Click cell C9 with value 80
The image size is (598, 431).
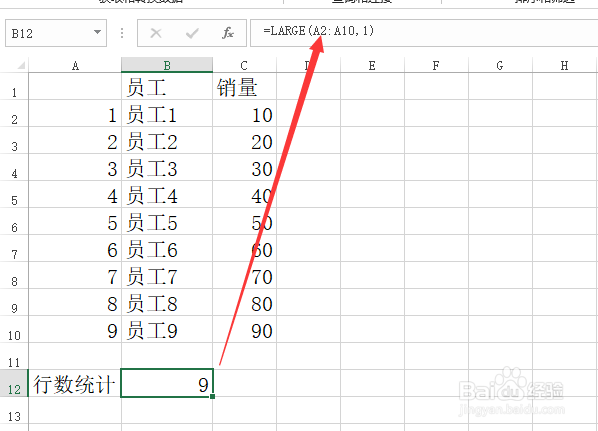pos(244,302)
